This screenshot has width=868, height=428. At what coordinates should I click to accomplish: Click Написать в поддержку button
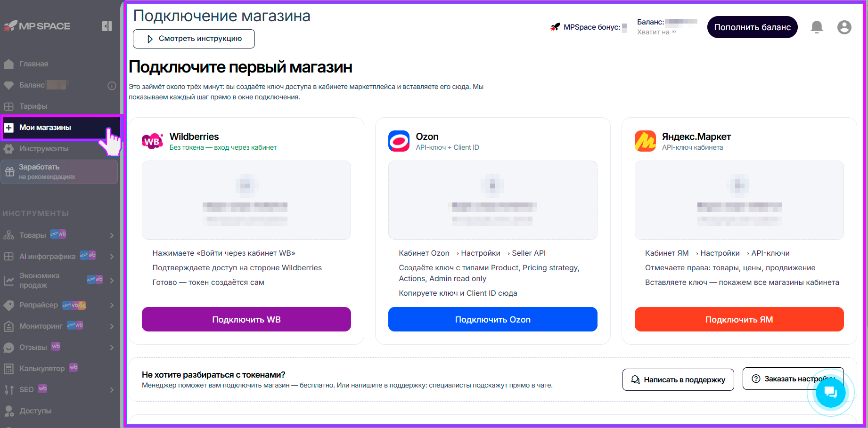[x=678, y=380]
